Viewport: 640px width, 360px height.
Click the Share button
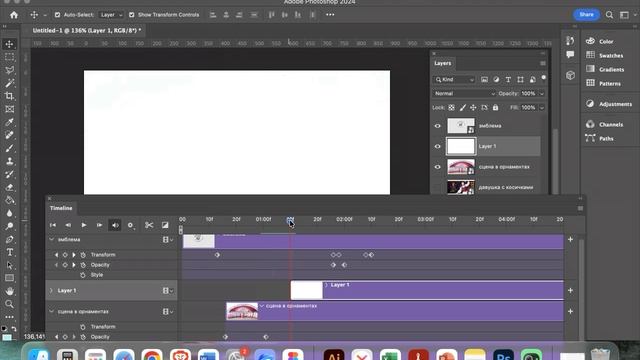tap(587, 15)
